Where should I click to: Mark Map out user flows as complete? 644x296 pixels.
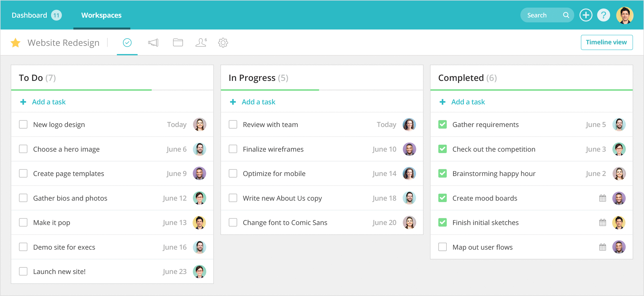point(442,247)
